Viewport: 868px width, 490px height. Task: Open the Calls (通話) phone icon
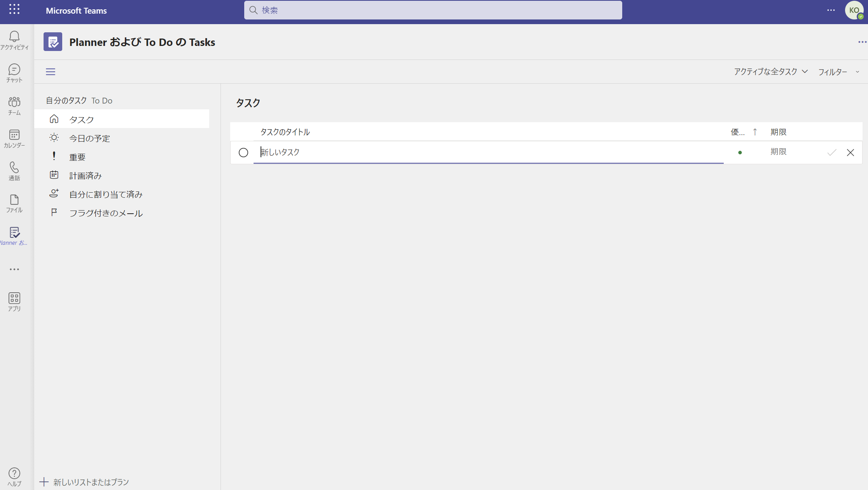click(14, 171)
